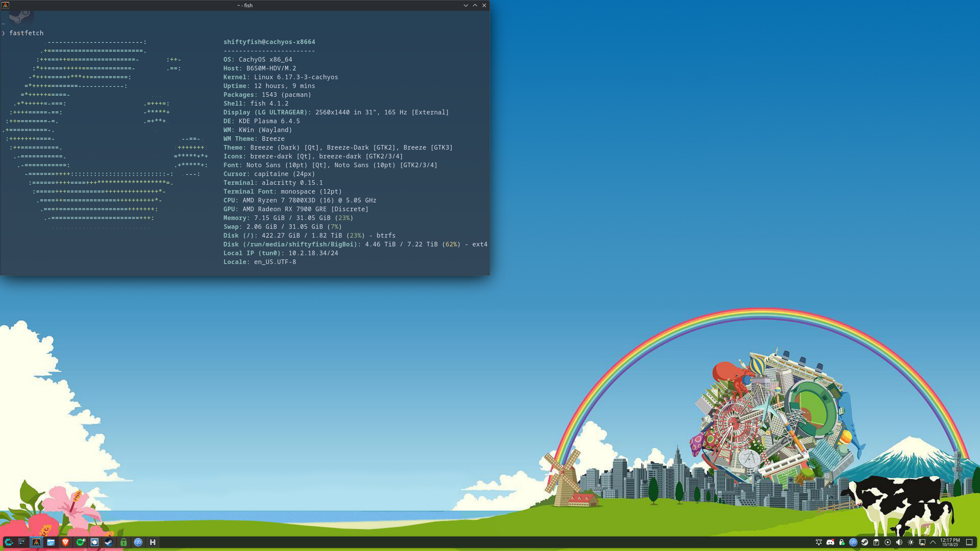Open the CachyOS application launcher
Screen dimensions: 980x551
click(9, 542)
